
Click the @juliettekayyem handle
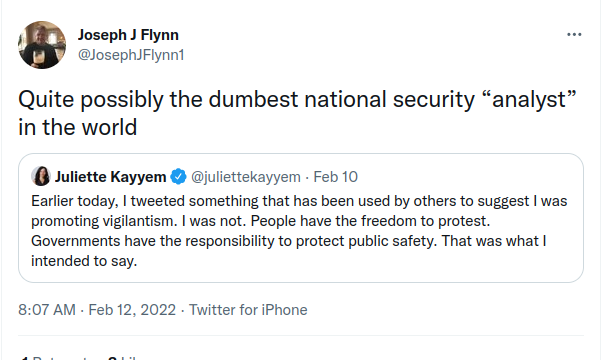(246, 177)
